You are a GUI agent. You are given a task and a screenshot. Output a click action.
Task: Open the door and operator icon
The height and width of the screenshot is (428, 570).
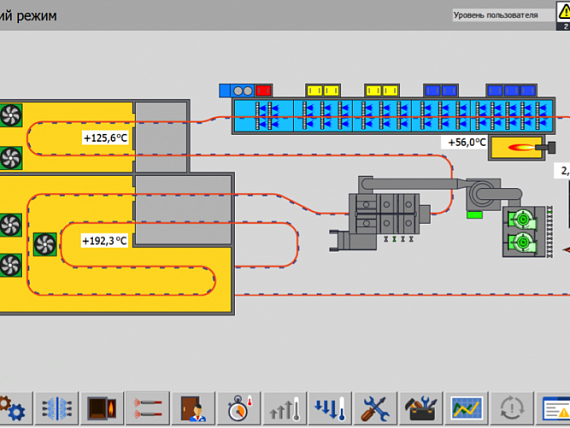pyautogui.click(x=193, y=408)
